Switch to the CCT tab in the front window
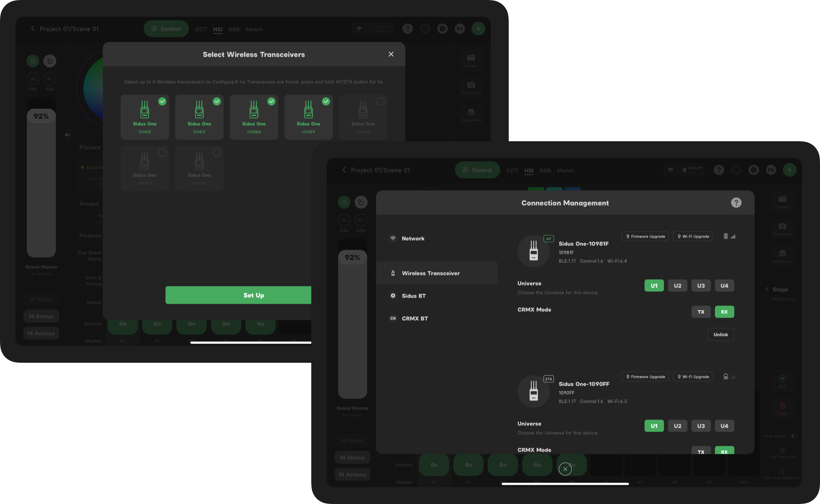The image size is (820, 504). (x=511, y=170)
